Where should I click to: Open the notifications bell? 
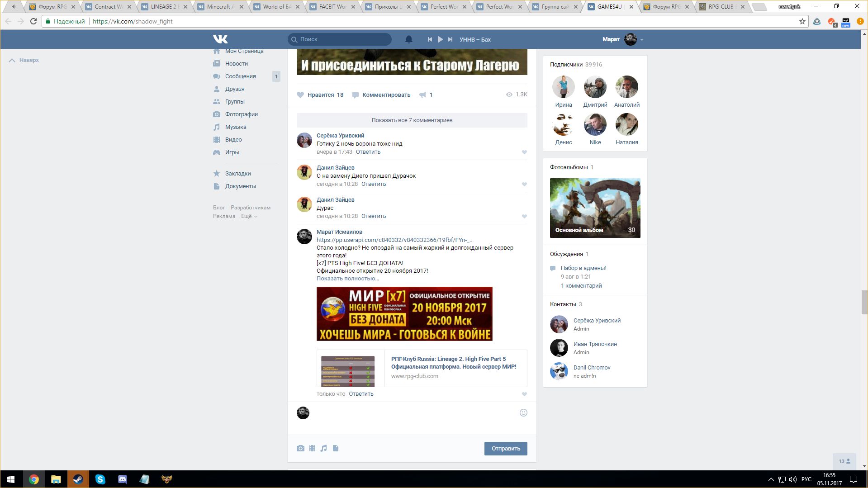coord(409,39)
